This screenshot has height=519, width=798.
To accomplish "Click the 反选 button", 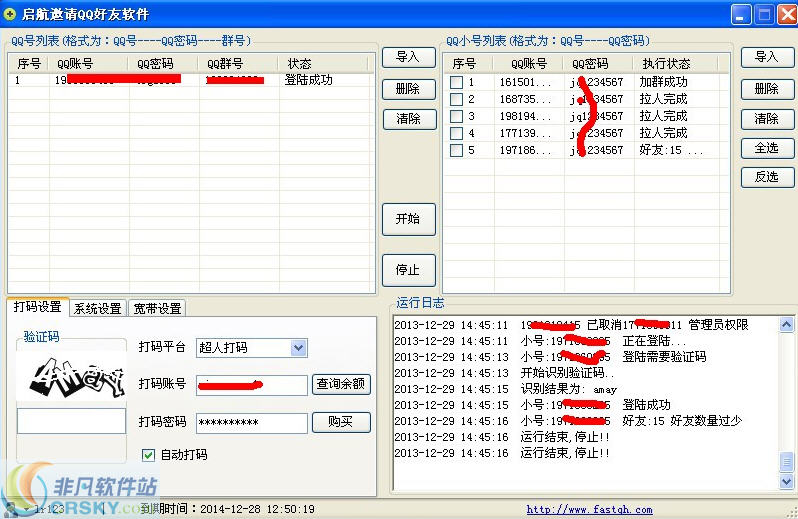I will coord(767,177).
